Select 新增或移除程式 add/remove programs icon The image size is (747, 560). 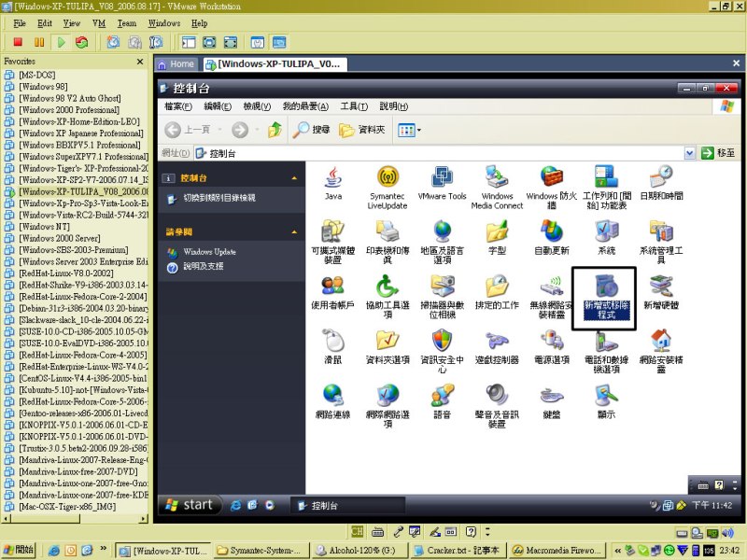pos(606,287)
